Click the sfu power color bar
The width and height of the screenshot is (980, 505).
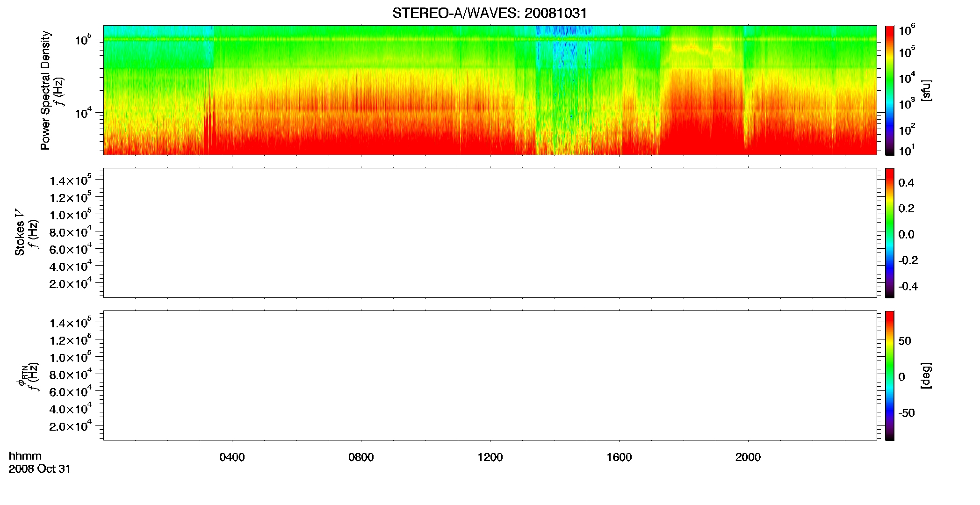tap(890, 90)
